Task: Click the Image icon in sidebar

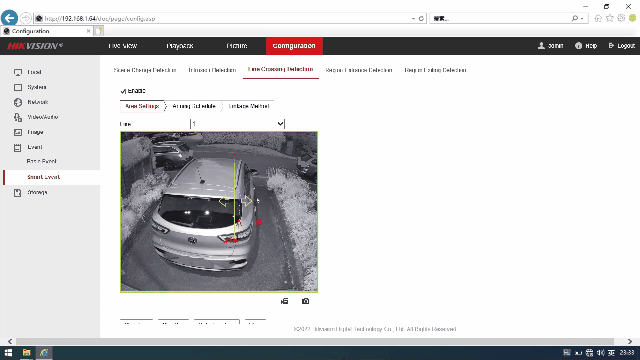Action: coord(18,132)
